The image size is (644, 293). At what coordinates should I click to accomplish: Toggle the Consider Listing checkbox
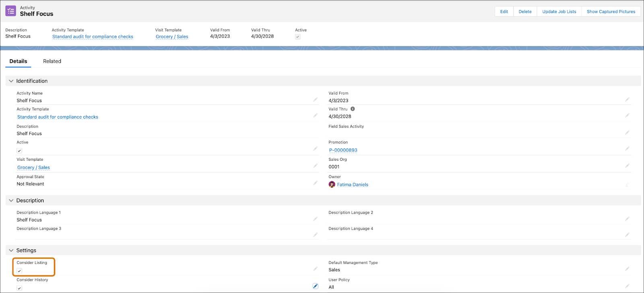point(19,271)
